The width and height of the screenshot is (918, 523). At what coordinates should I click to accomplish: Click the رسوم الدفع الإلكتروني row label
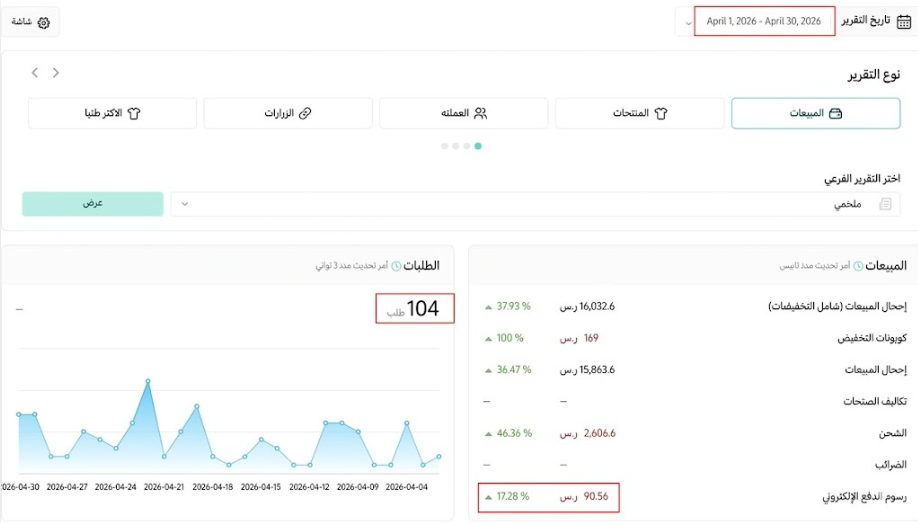pyautogui.click(x=864, y=497)
